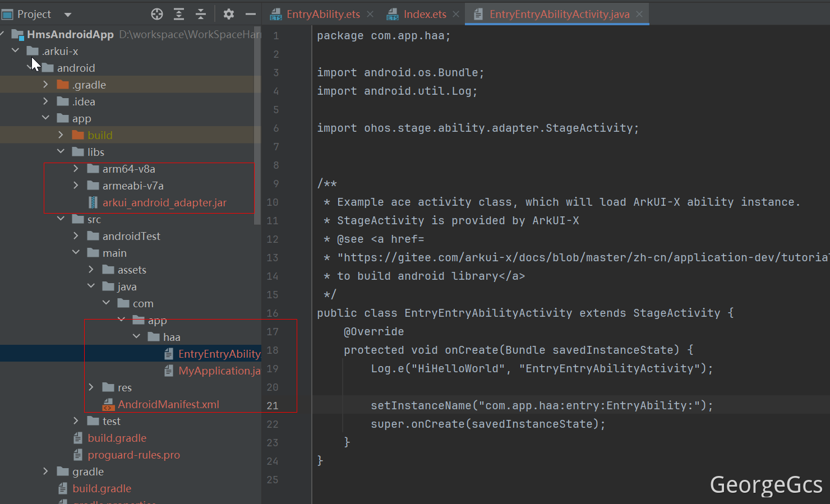Click the Collapse All icon in Project panel

[201, 15]
